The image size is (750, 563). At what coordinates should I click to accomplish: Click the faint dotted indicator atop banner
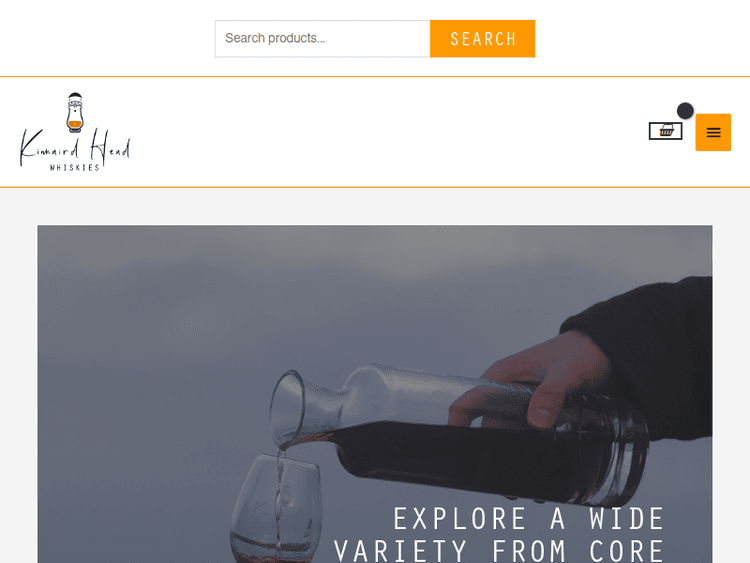(x=443, y=231)
